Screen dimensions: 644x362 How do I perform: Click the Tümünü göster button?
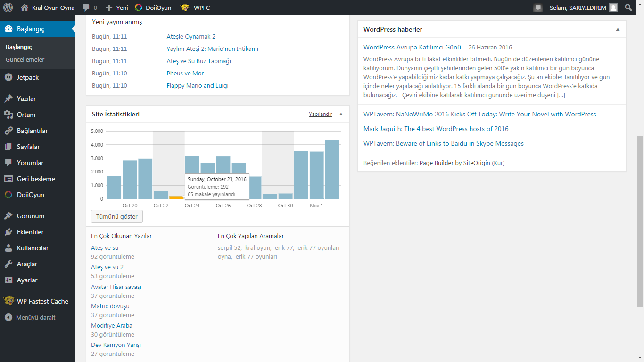tap(117, 216)
